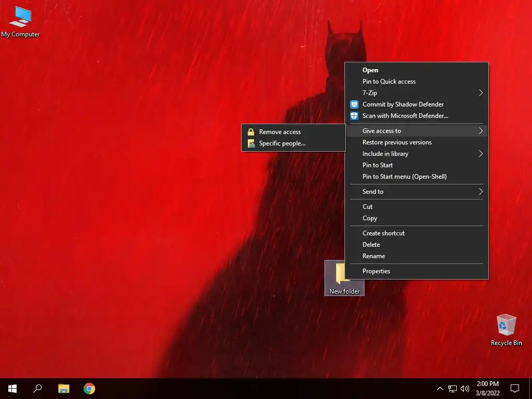Open the network status tray icon
The image size is (532, 399).
coord(453,389)
